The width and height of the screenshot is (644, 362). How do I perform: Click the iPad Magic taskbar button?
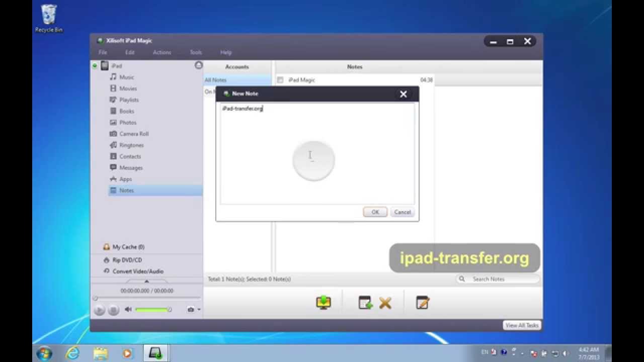tap(155, 353)
